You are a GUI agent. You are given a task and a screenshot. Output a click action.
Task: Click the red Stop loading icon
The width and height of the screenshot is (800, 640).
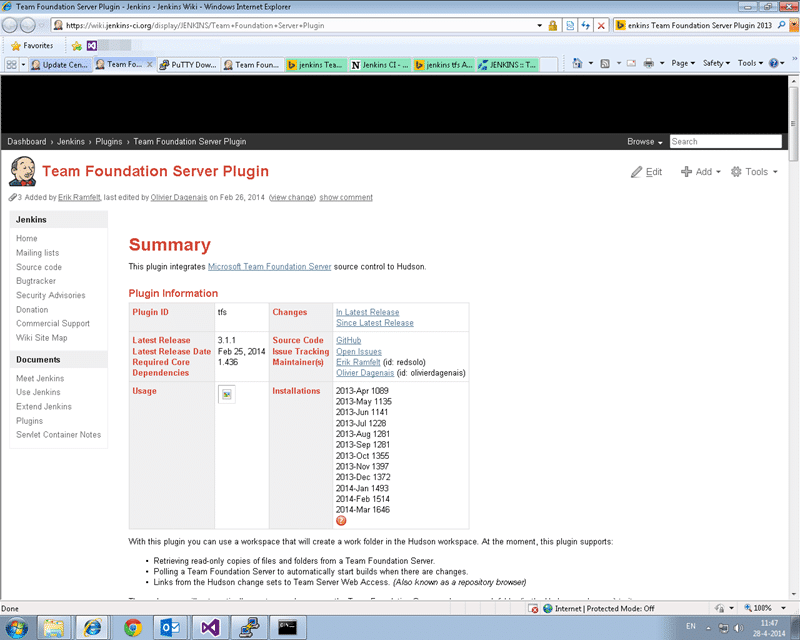602,26
